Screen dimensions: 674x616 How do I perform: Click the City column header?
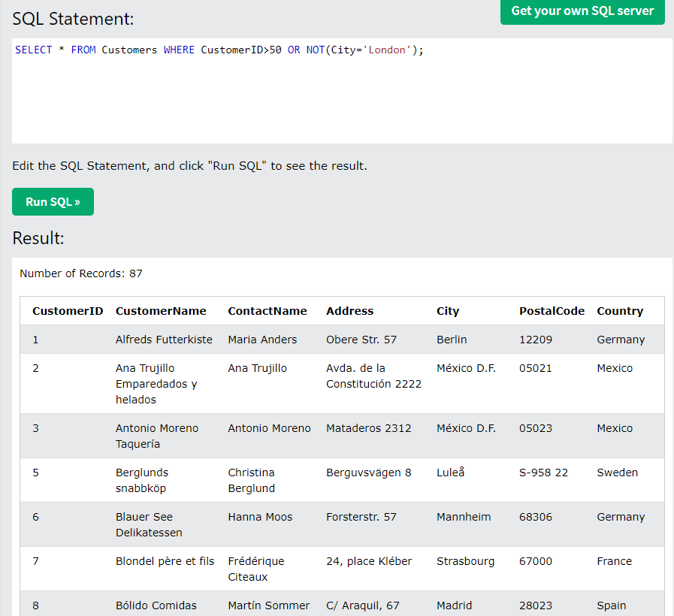tap(448, 311)
